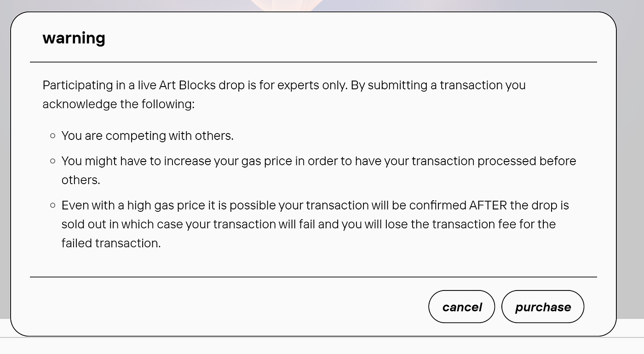Click the capitalized word AFTER
This screenshot has height=354, width=644.
coord(488,205)
